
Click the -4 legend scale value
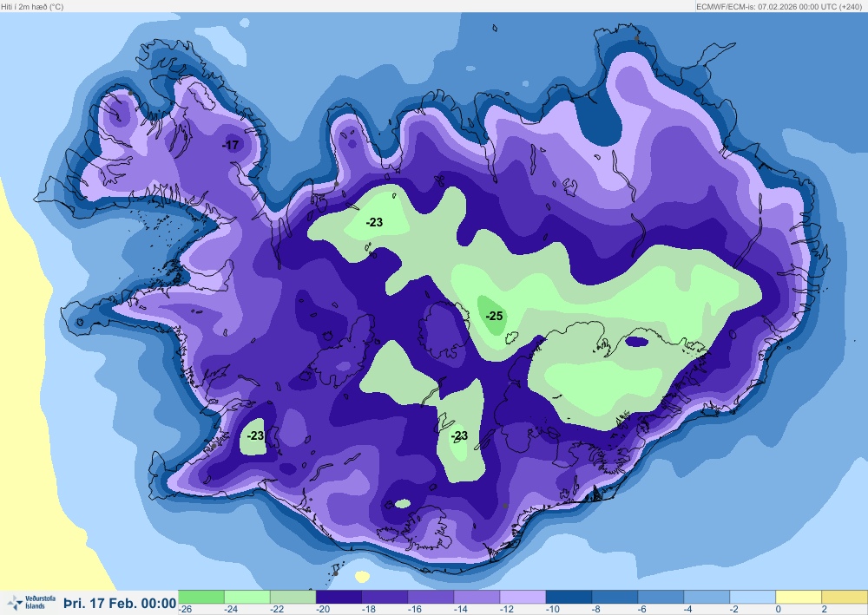point(687,609)
